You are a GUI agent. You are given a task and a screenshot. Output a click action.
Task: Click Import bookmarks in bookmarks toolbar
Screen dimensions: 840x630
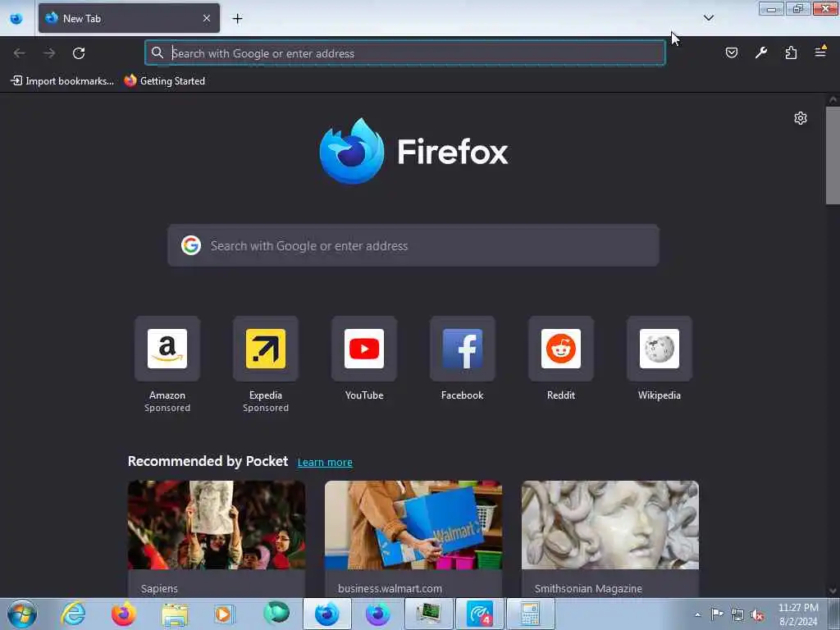pos(62,81)
